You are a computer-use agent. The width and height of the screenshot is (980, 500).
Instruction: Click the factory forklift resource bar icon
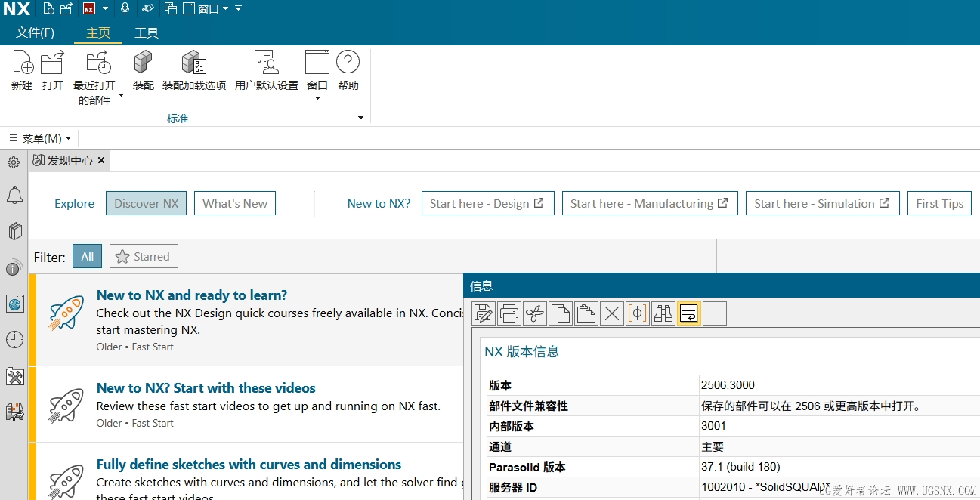tap(14, 412)
